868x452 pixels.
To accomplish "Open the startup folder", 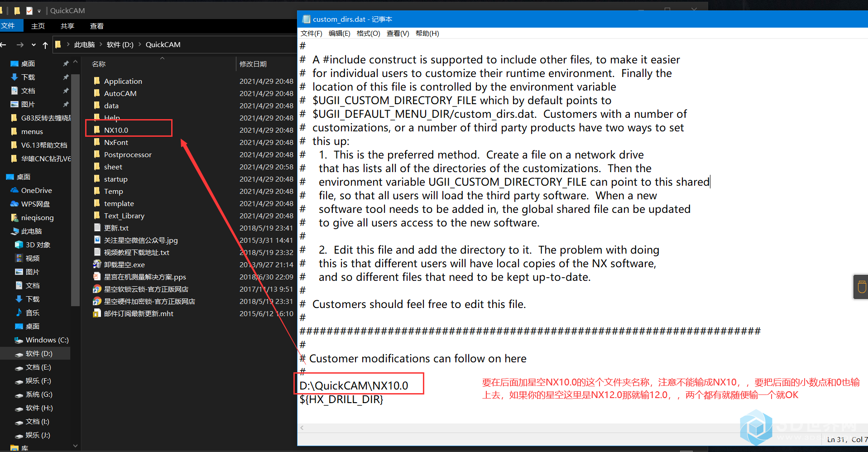I will (x=115, y=179).
